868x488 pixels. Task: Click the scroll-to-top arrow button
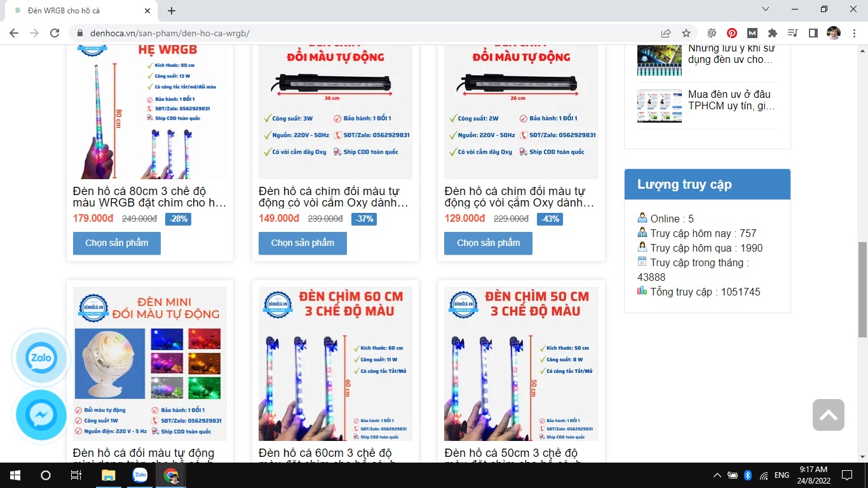tap(828, 415)
